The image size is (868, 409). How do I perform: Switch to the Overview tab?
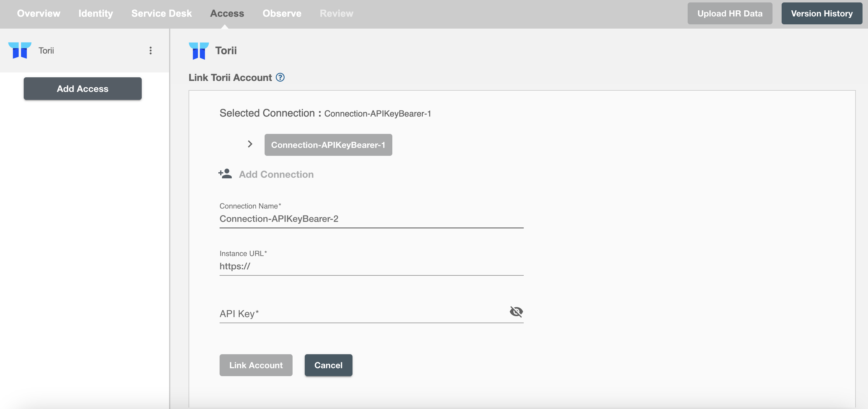click(39, 13)
